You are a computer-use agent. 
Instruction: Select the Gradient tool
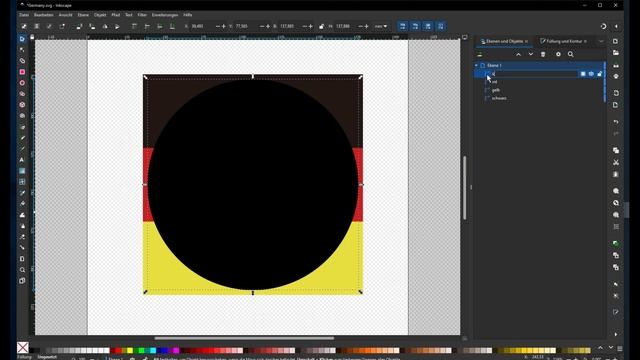click(22, 171)
